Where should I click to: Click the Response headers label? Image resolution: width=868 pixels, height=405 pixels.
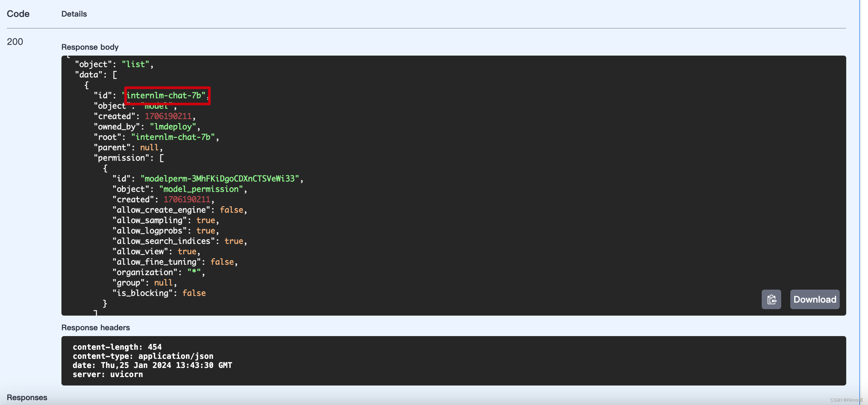click(x=95, y=328)
